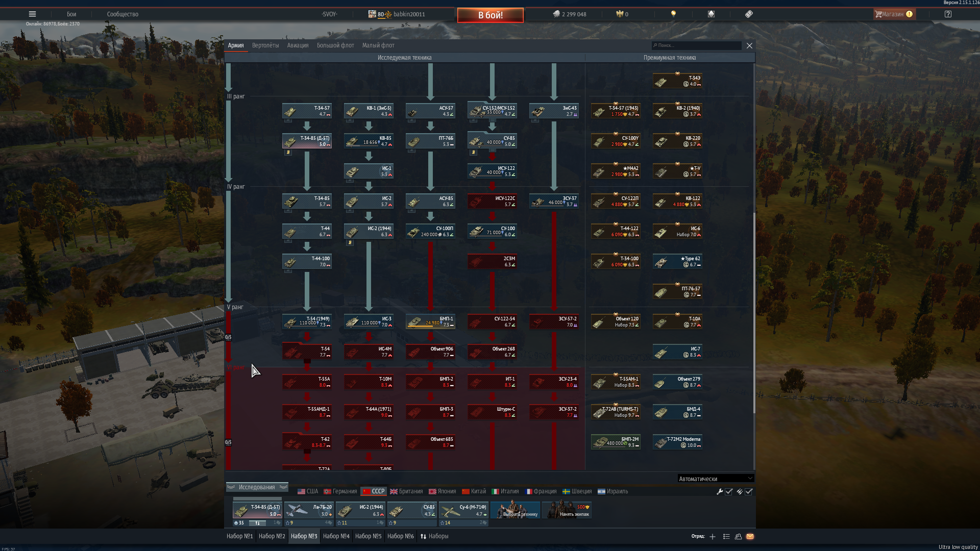Open the Сообщество menu

coord(122,14)
